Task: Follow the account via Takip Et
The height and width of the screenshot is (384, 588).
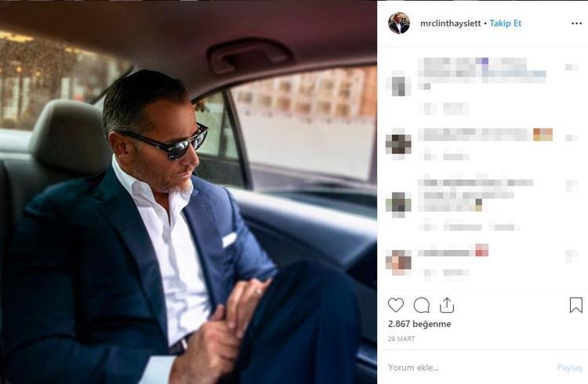Action: pyautogui.click(x=506, y=24)
